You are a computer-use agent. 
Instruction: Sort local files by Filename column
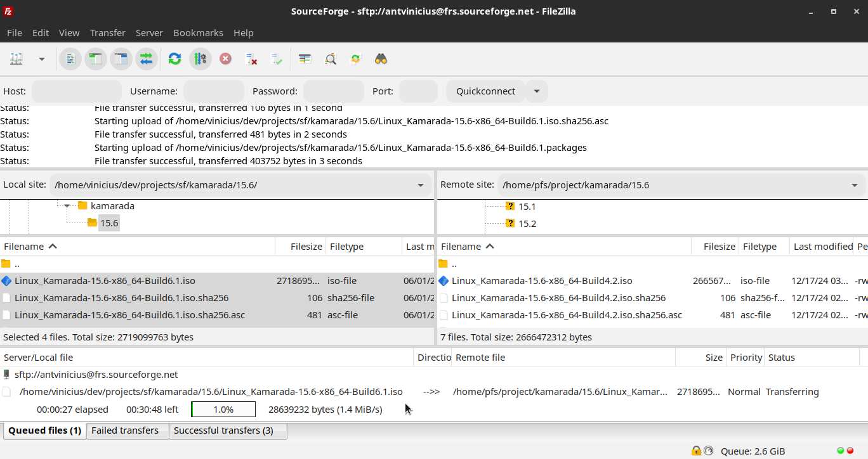137,247
